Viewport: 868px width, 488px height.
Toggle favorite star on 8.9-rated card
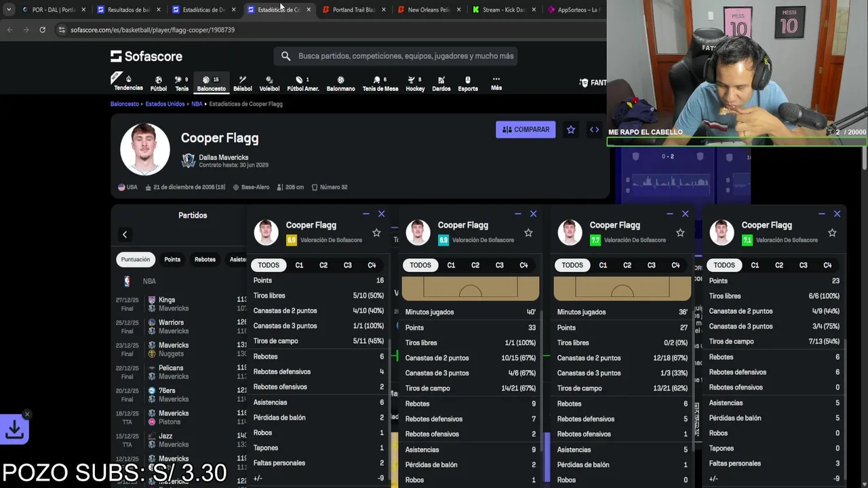click(528, 232)
